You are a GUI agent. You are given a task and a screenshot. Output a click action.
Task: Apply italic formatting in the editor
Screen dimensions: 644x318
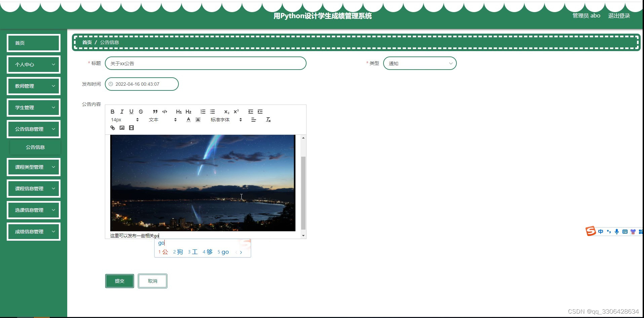click(122, 112)
